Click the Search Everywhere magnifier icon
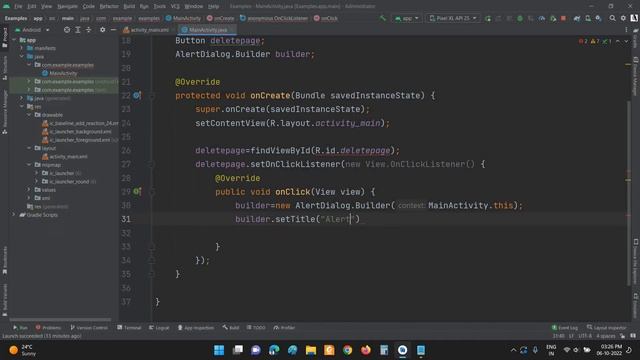The height and width of the screenshot is (360, 640). pos(613,18)
